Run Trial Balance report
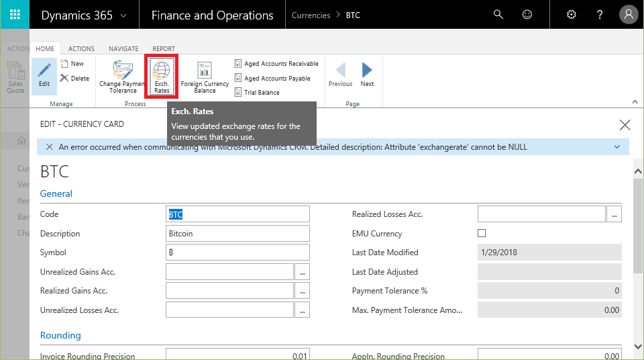 (x=257, y=92)
